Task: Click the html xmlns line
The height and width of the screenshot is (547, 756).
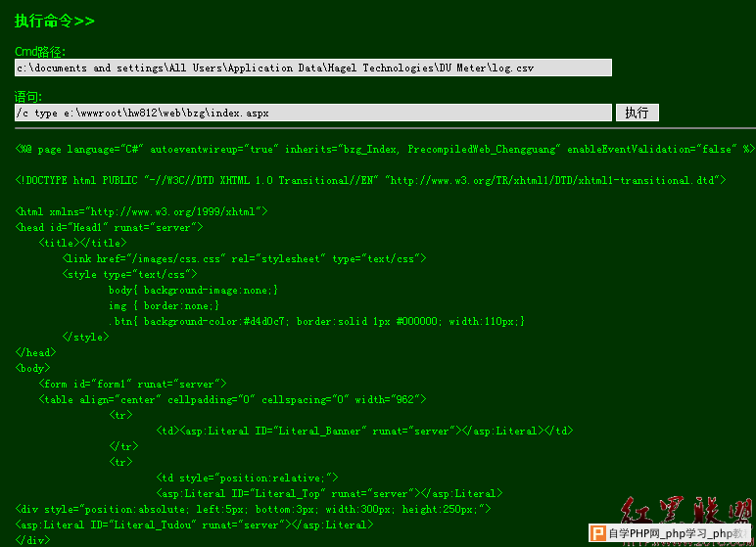Action: coord(142,211)
